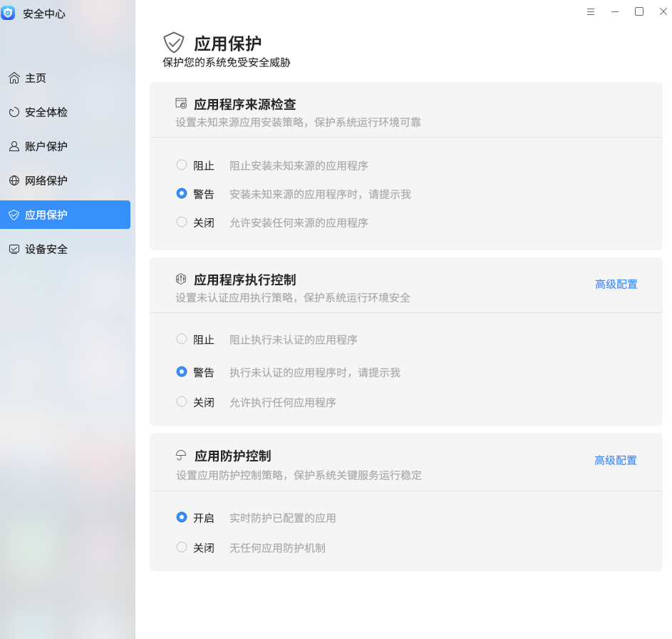672x639 pixels.
Task: Select 关闭 to allow any app source
Action: (x=182, y=223)
